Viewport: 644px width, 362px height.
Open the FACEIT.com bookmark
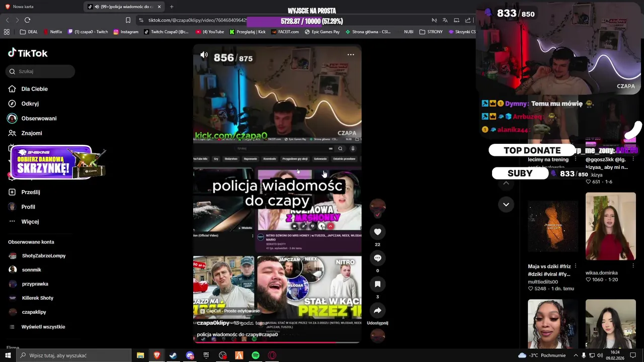(285, 32)
